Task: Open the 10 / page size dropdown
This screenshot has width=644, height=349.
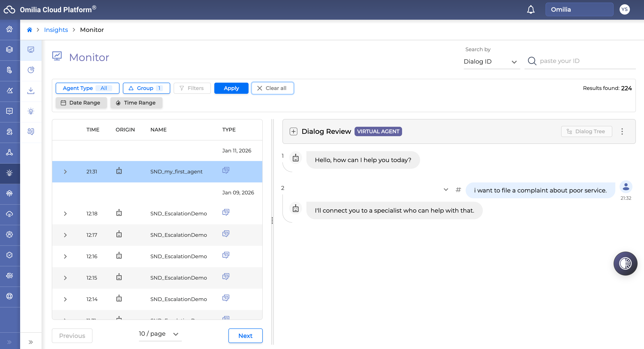Action: [x=160, y=334]
